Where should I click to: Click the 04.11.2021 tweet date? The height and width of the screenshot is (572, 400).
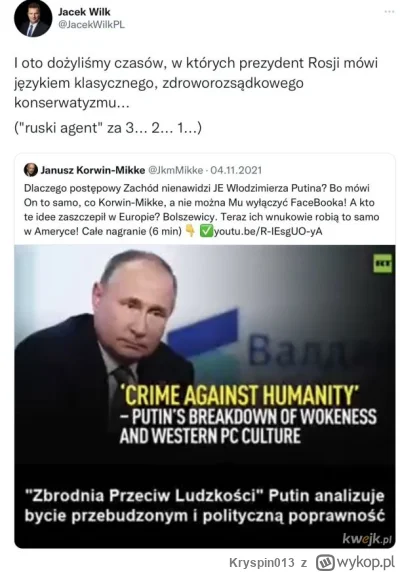(x=236, y=170)
